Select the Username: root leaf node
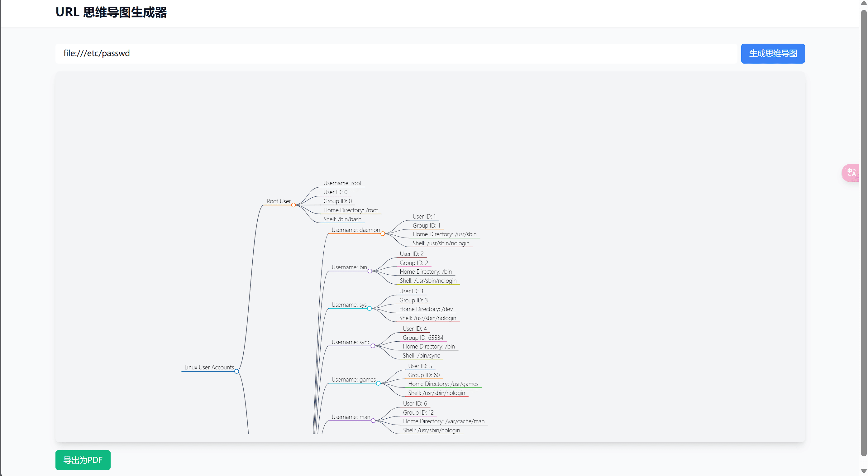868x476 pixels. [x=342, y=183]
